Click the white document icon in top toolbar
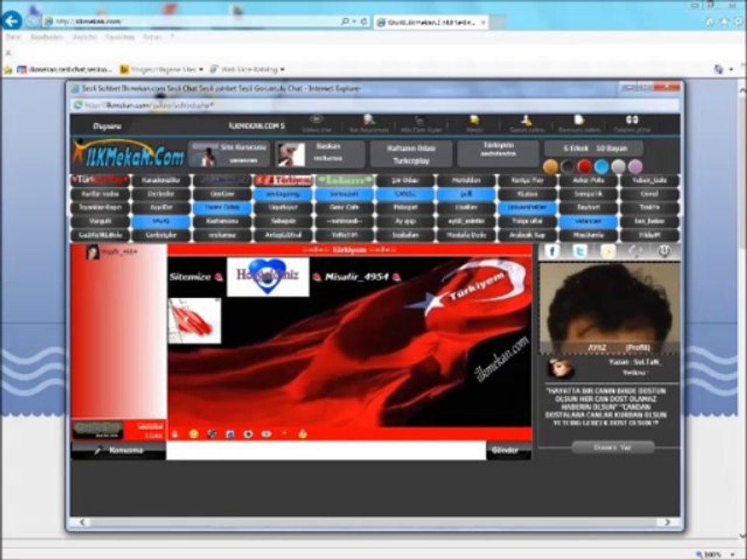Image resolution: width=747 pixels, height=560 pixels. [579, 120]
